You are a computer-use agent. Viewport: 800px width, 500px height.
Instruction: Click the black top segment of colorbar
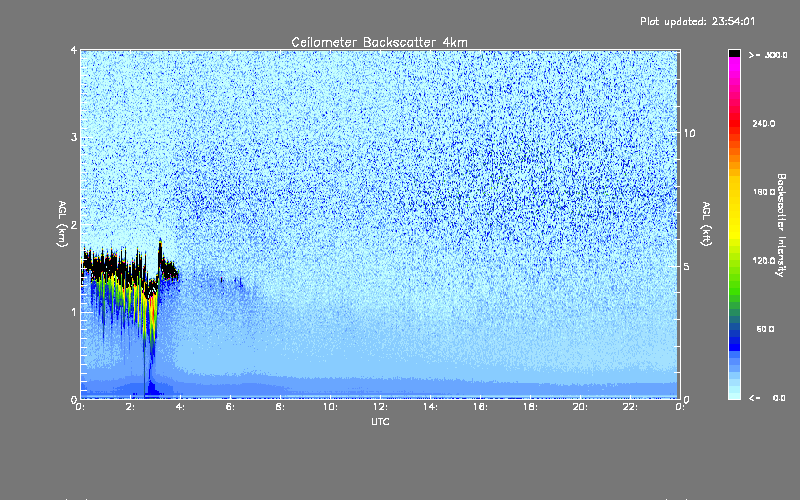734,53
